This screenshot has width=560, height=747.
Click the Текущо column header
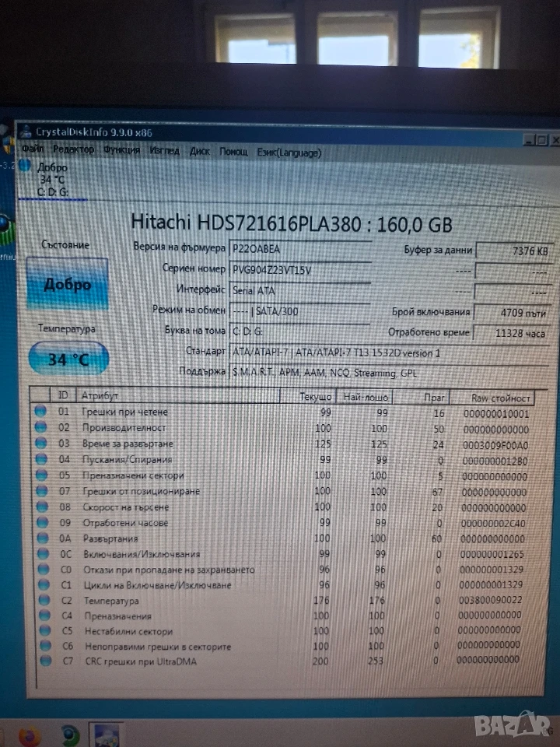(308, 396)
